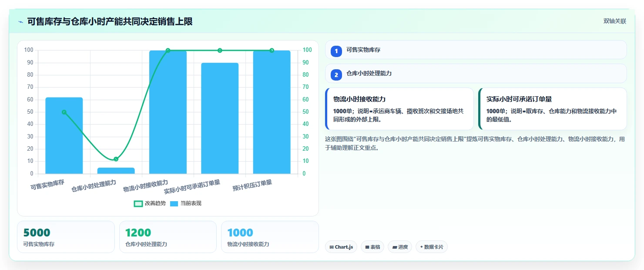Image resolution: width=644 pixels, height=270 pixels.
Task: Click the 物流小时接收能力 bar in chart
Action: click(168, 112)
